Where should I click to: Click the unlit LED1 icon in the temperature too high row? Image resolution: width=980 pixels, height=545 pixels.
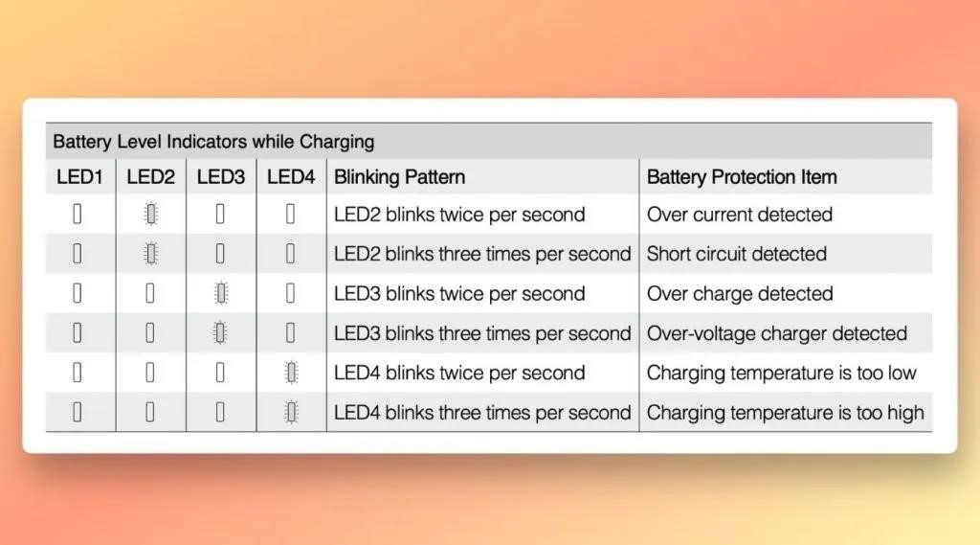78,412
